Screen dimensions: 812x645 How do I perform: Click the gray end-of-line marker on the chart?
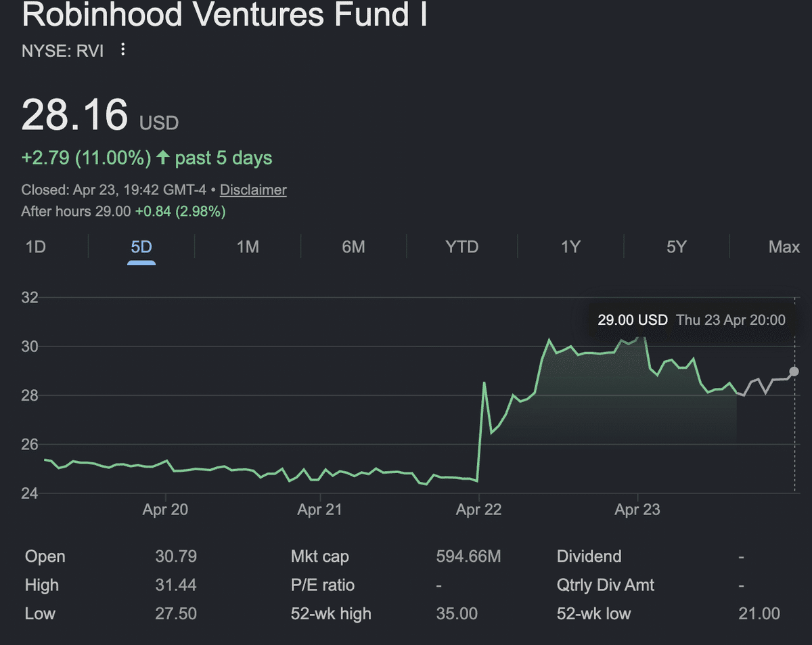tap(794, 372)
